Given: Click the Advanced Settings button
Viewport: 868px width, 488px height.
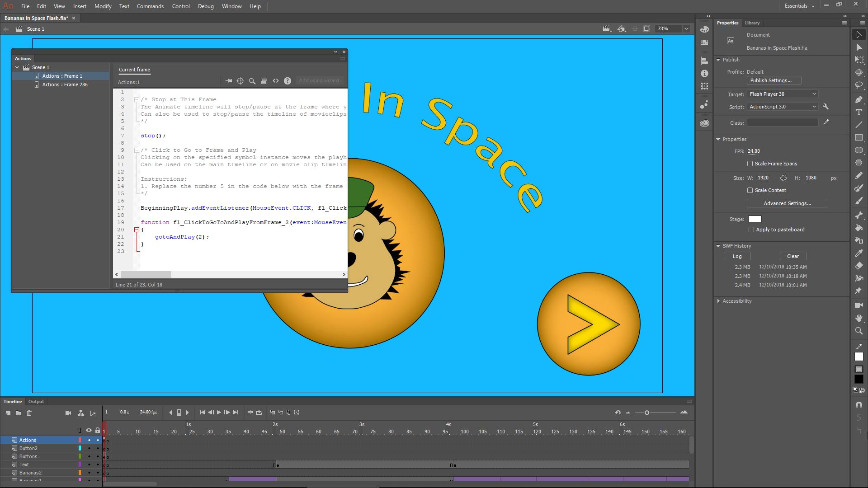Looking at the screenshot, I should (x=787, y=203).
